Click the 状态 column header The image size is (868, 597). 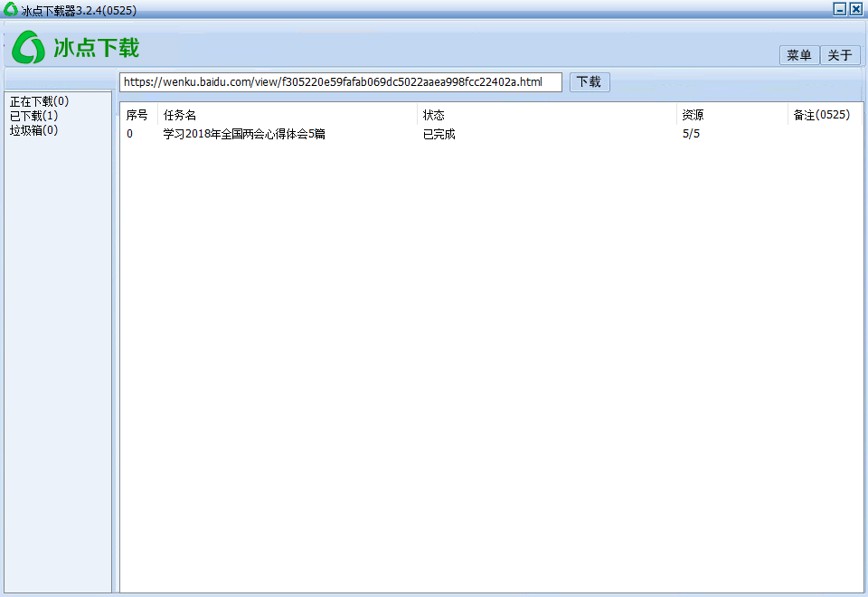tap(547, 115)
